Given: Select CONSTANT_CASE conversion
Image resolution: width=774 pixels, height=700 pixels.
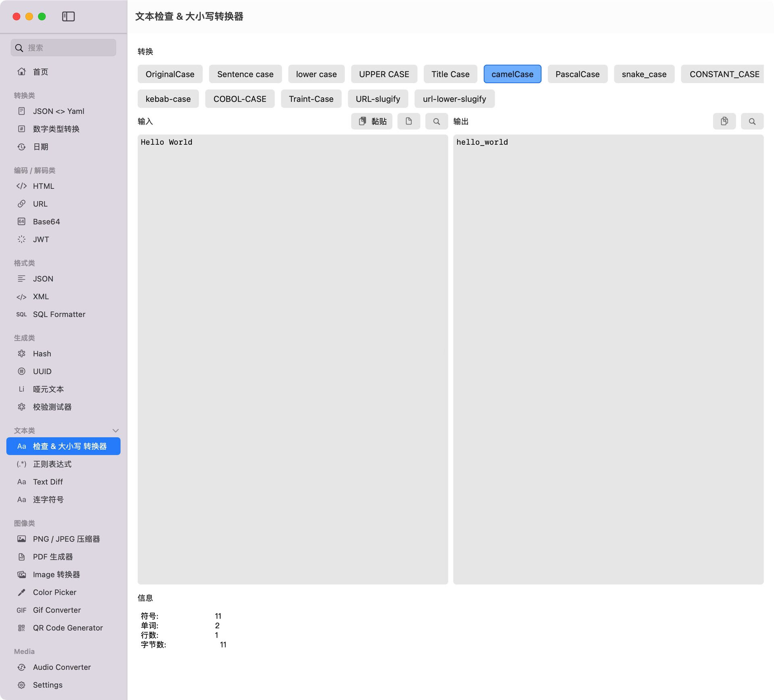Looking at the screenshot, I should [x=722, y=74].
